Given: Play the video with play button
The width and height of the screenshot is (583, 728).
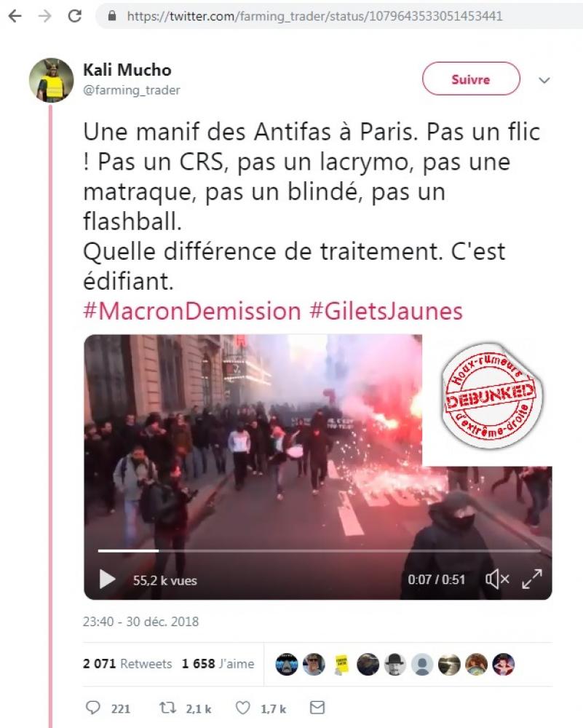Looking at the screenshot, I should pyautogui.click(x=107, y=579).
